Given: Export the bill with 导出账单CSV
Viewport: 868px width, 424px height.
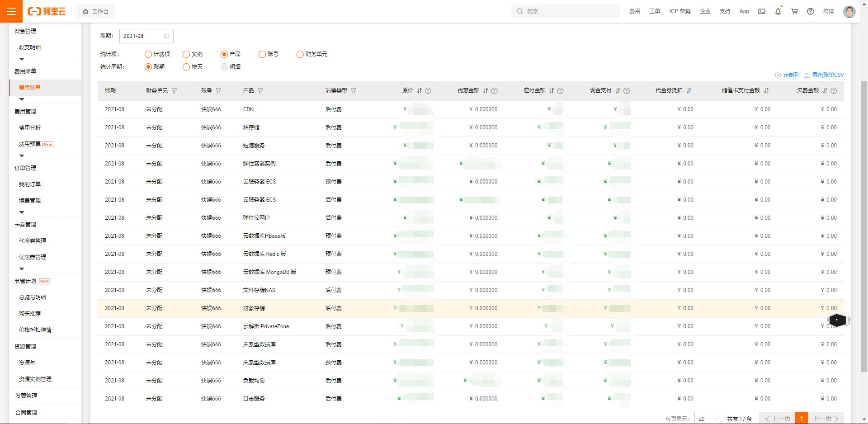Looking at the screenshot, I should 824,75.
